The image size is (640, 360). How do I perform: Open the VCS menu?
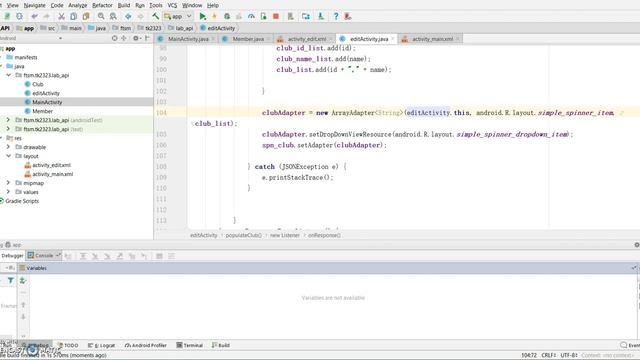[x=172, y=5]
